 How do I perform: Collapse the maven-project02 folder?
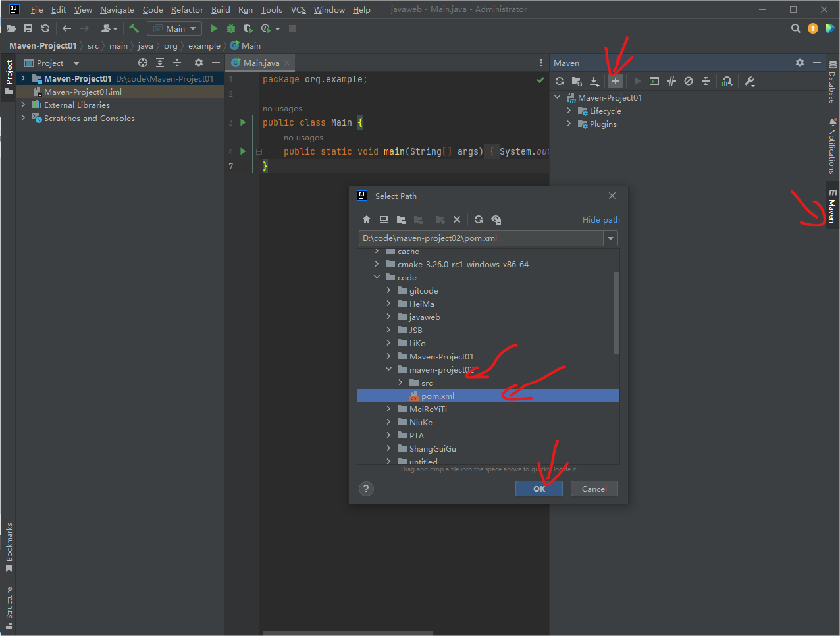pyautogui.click(x=388, y=369)
